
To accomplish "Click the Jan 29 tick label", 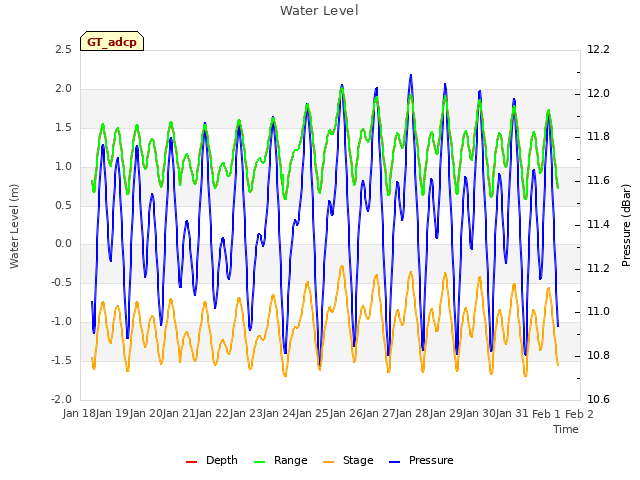I will tap(447, 414).
